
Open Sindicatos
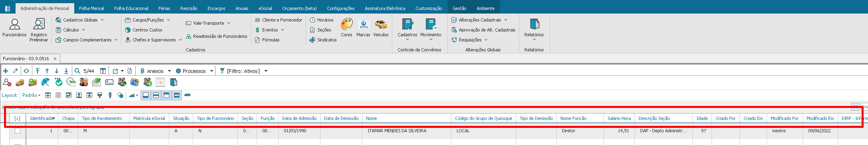tap(323, 40)
